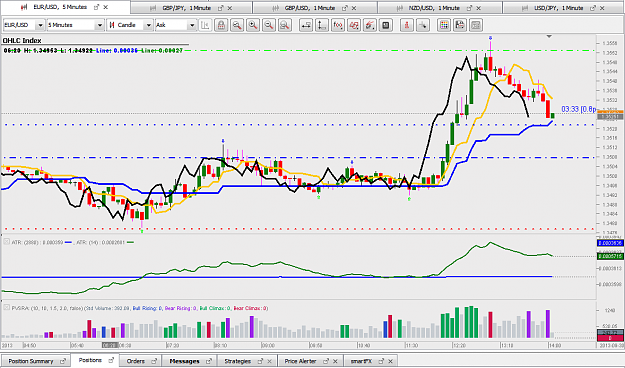Undock the Position Summary panel

click(x=63, y=361)
